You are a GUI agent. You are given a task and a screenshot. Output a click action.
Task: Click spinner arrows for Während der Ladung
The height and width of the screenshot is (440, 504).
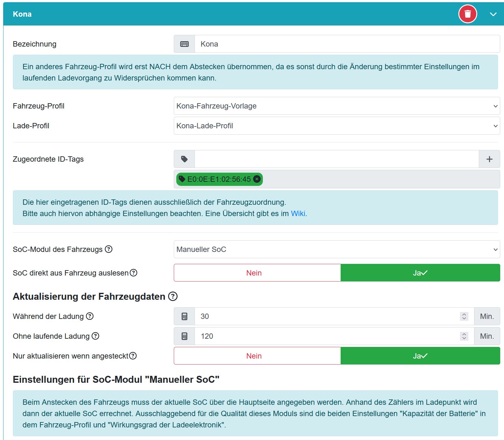464,316
